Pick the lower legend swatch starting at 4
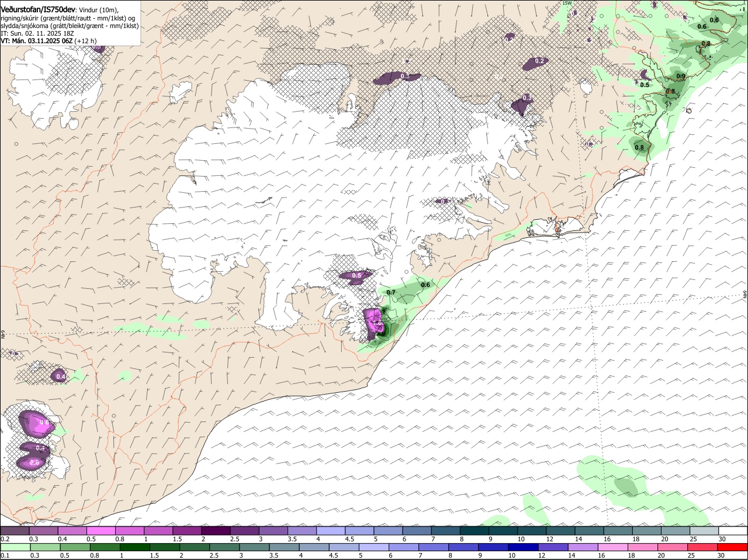 pyautogui.click(x=314, y=547)
